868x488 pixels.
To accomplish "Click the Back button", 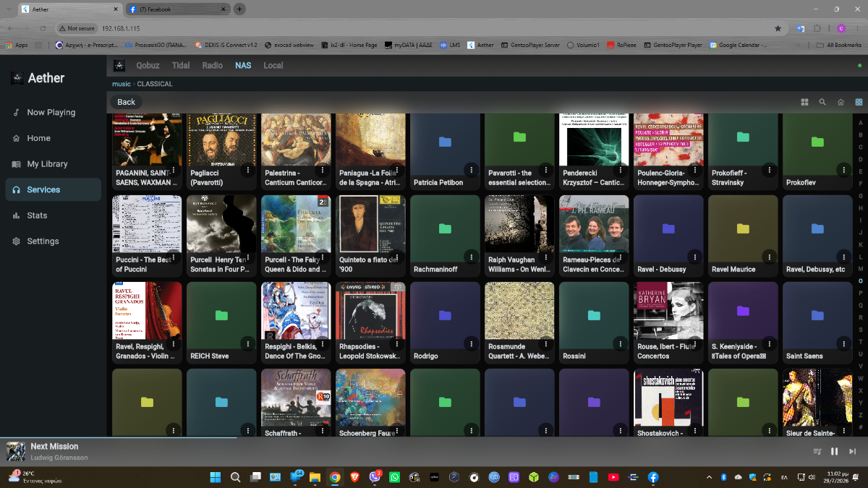I will coord(126,102).
